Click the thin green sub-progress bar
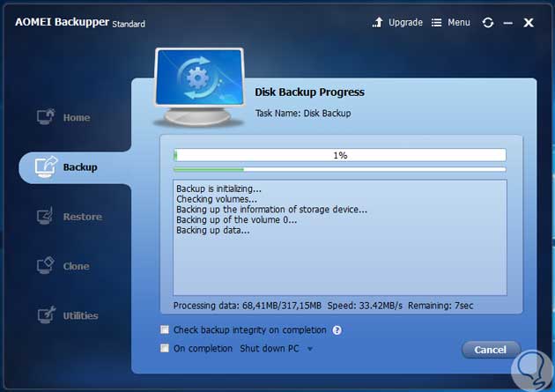 coord(340,170)
